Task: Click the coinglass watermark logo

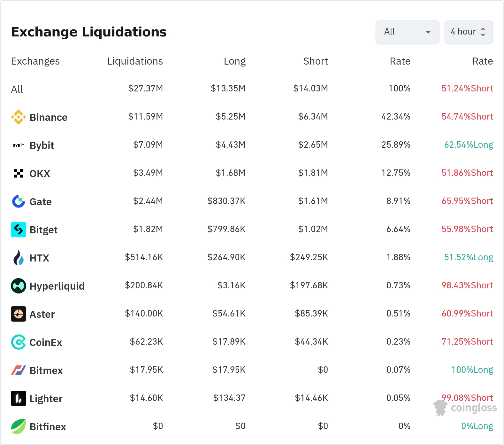Action: pos(465,408)
